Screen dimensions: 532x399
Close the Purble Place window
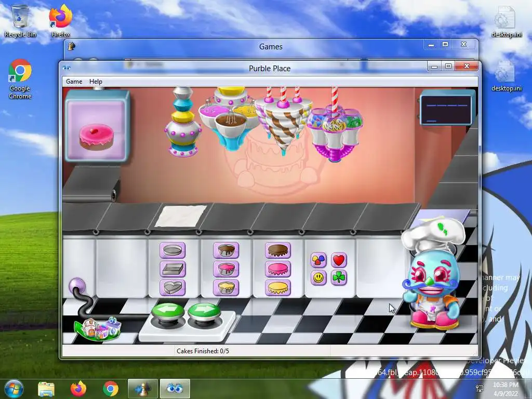pyautogui.click(x=467, y=66)
